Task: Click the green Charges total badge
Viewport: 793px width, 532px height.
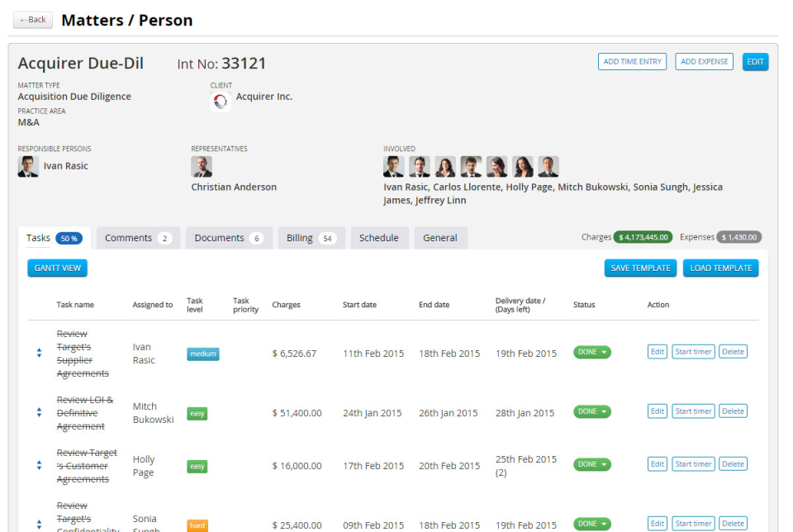Action: point(643,237)
